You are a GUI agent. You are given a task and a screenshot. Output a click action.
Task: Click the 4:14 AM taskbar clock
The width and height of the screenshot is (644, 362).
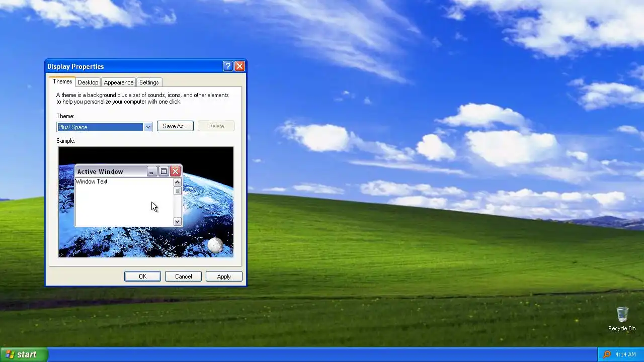(x=625, y=354)
